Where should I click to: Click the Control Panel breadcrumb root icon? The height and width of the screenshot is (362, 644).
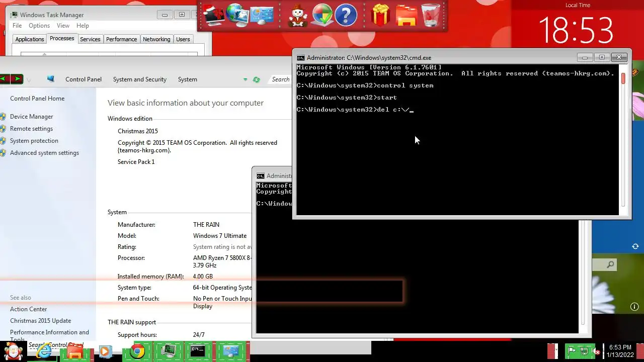coord(50,79)
